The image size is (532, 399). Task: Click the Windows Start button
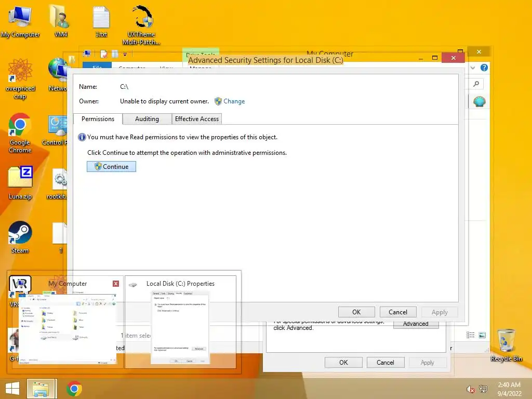12,389
